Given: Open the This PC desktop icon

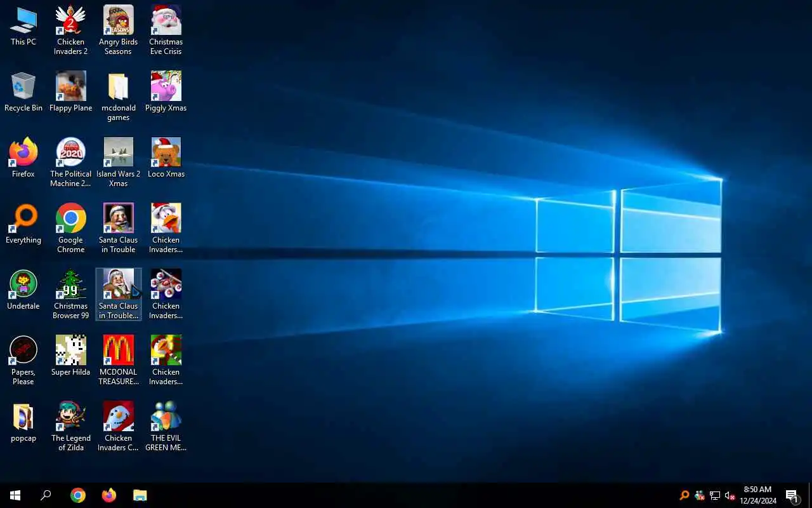Looking at the screenshot, I should tap(23, 27).
